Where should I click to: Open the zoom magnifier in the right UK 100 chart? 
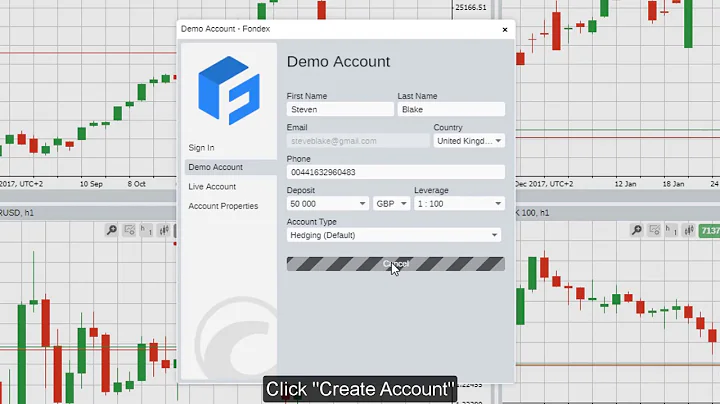click(x=637, y=230)
